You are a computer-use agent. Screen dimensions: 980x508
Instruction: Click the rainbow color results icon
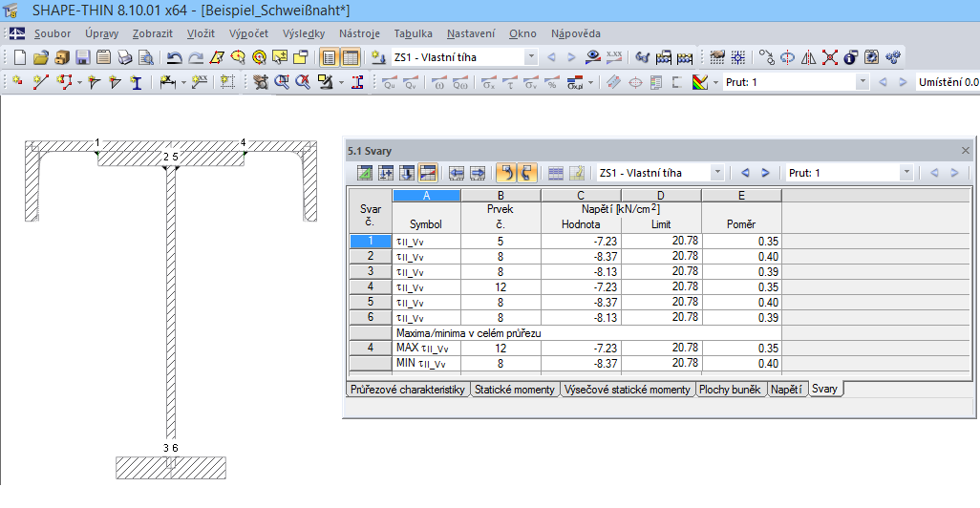point(700,82)
